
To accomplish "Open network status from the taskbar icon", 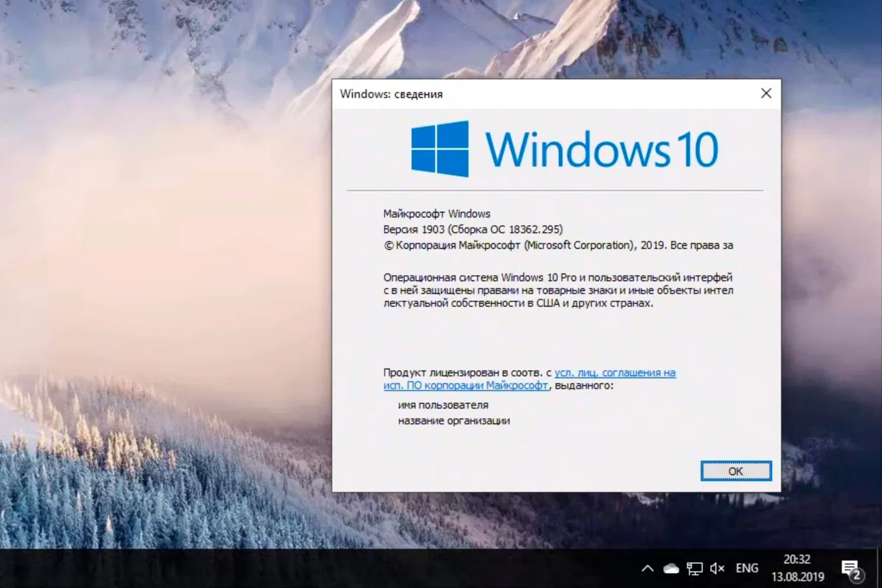I will tap(694, 568).
